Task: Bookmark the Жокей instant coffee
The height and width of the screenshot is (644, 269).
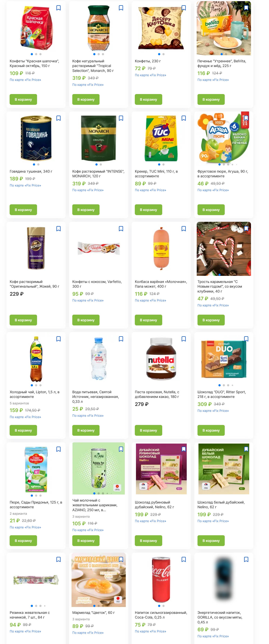Action: [x=59, y=229]
